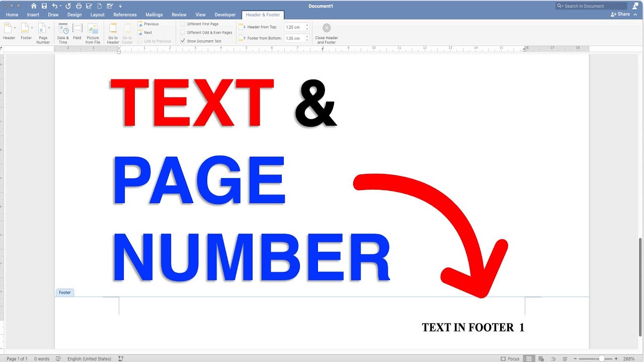Open the View tab
Image resolution: width=644 pixels, height=362 pixels.
pos(200,15)
